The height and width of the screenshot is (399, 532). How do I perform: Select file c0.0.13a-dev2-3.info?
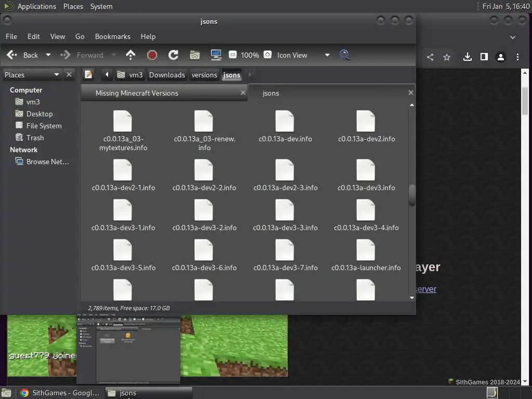[x=285, y=175]
